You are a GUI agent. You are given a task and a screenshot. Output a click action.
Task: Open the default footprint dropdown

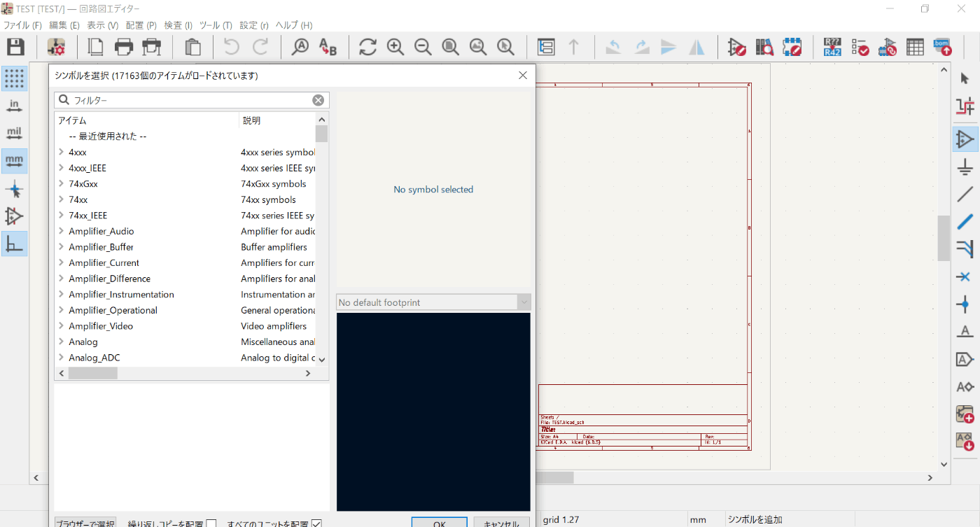(x=433, y=302)
